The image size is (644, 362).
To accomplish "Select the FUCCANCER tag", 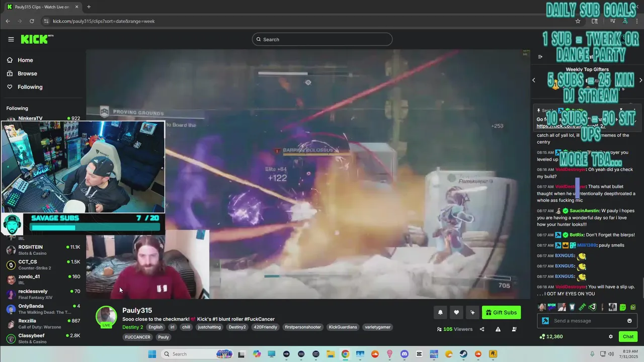I will pos(137,337).
